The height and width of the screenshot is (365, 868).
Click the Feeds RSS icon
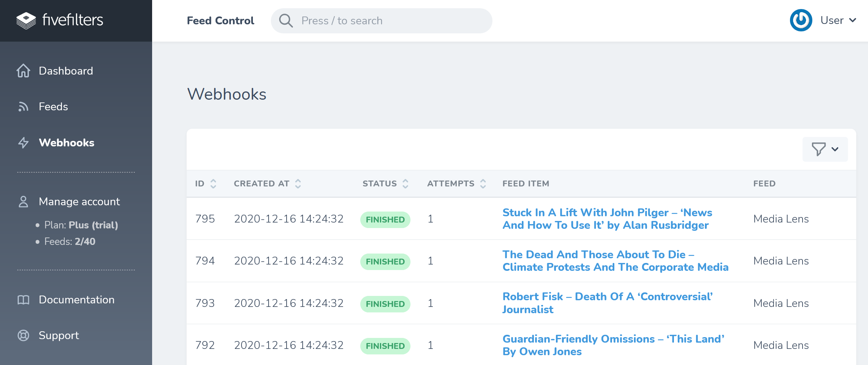24,107
